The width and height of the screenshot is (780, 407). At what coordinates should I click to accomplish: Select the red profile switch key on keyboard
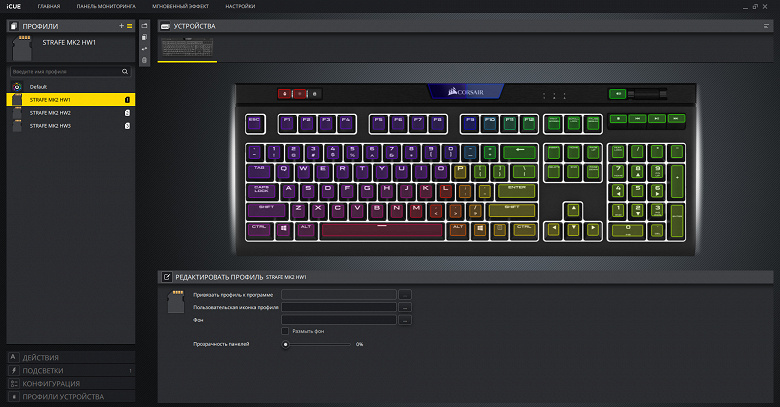click(x=285, y=94)
